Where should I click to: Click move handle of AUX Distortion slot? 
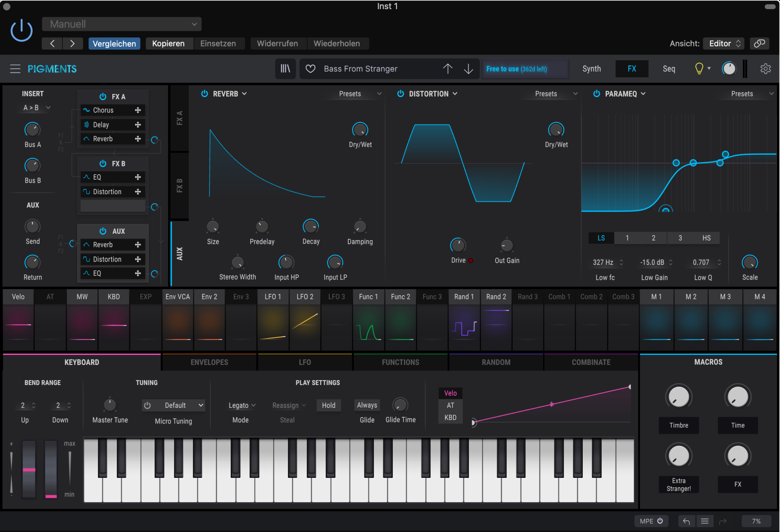coord(138,259)
